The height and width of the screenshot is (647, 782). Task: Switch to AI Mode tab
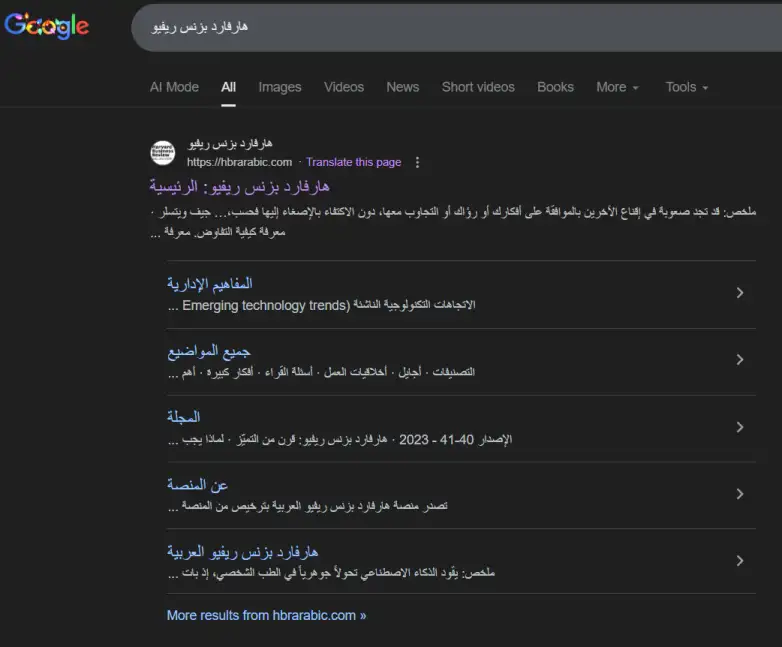coord(174,87)
